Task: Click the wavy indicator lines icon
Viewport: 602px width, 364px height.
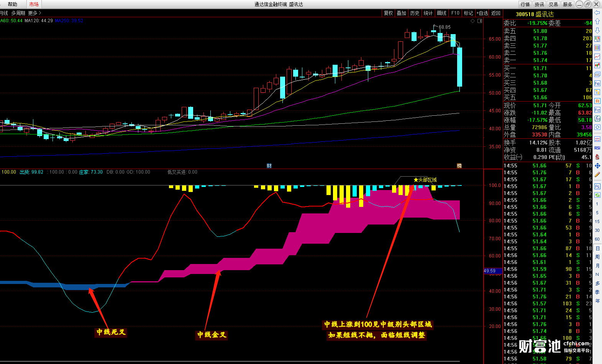Action: pos(597,139)
